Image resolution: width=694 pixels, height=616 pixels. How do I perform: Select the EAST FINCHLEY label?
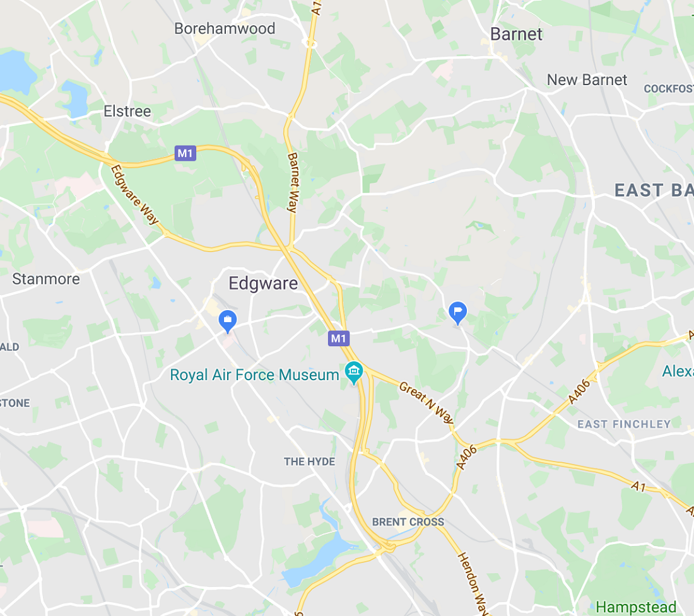(624, 424)
